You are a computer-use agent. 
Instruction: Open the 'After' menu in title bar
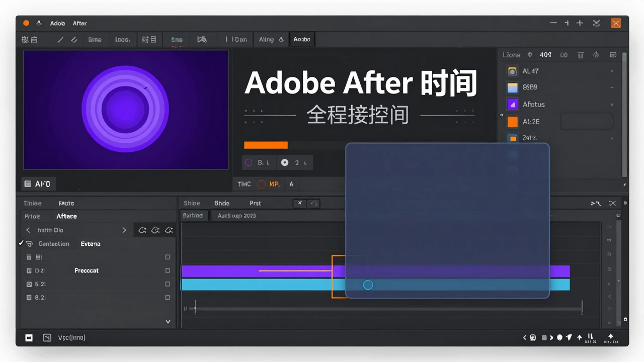coord(79,23)
